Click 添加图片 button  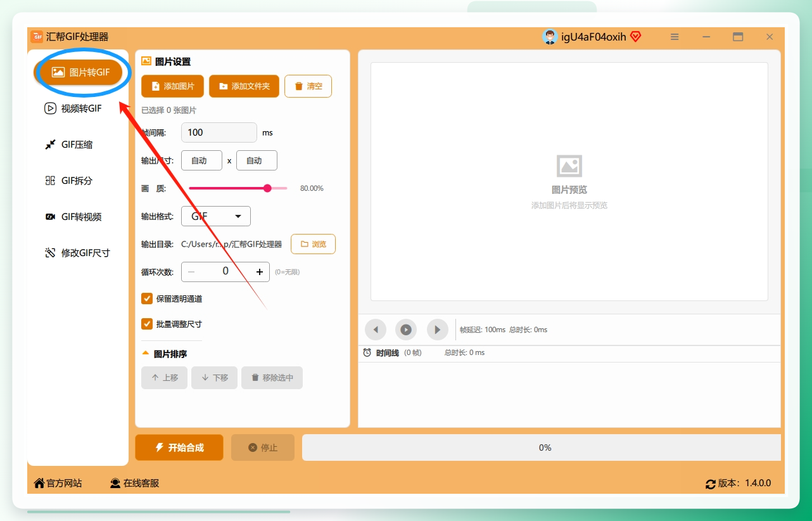tap(172, 86)
